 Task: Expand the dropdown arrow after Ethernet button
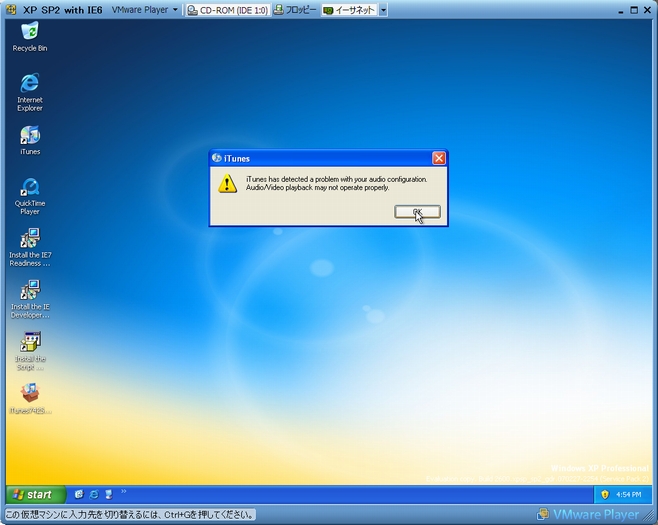tap(383, 10)
